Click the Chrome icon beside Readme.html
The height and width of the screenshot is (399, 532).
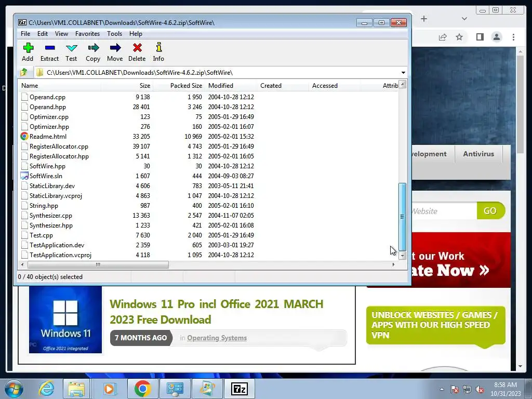coord(24,137)
